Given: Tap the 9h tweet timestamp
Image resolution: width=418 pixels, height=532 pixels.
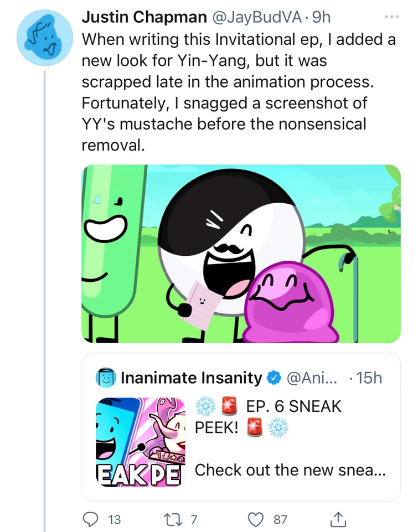Looking at the screenshot, I should tap(321, 18).
